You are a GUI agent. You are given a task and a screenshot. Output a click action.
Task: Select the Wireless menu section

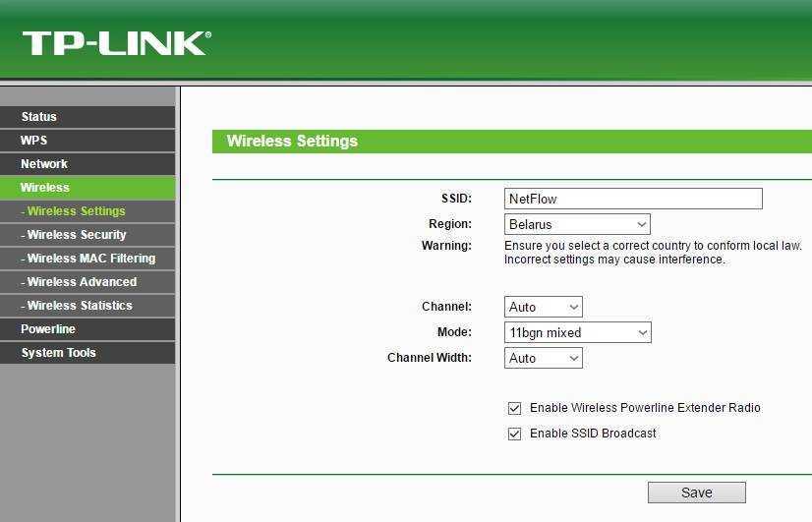tap(45, 188)
